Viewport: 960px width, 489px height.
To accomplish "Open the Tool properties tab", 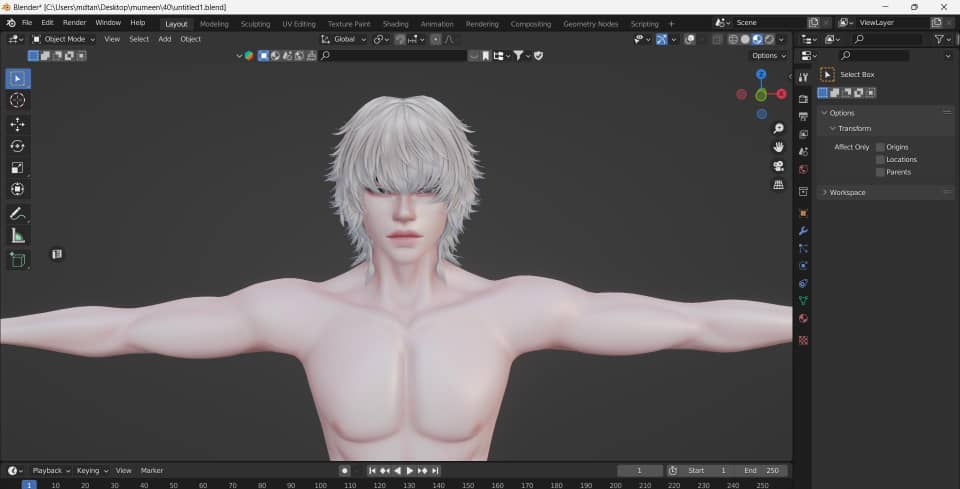I will coord(803,77).
